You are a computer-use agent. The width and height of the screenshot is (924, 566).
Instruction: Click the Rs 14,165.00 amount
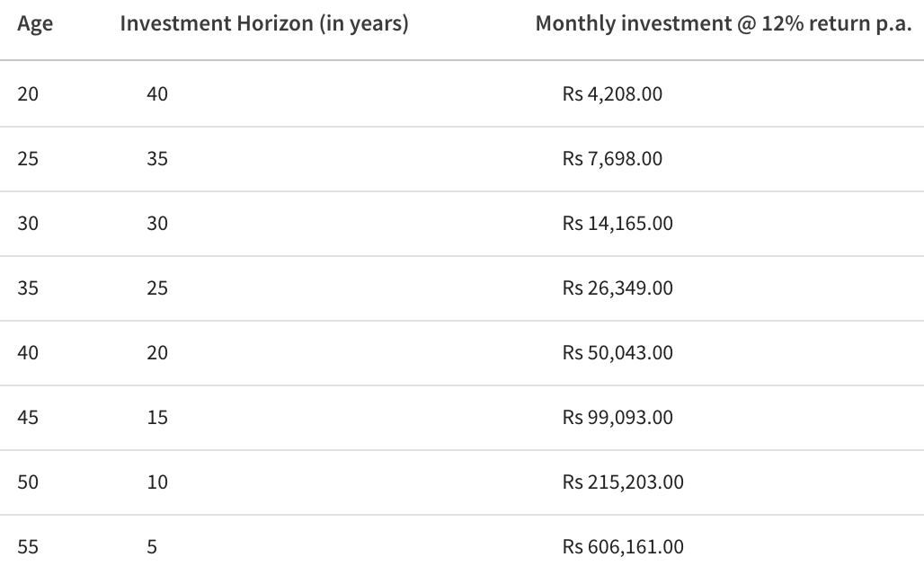pos(617,224)
